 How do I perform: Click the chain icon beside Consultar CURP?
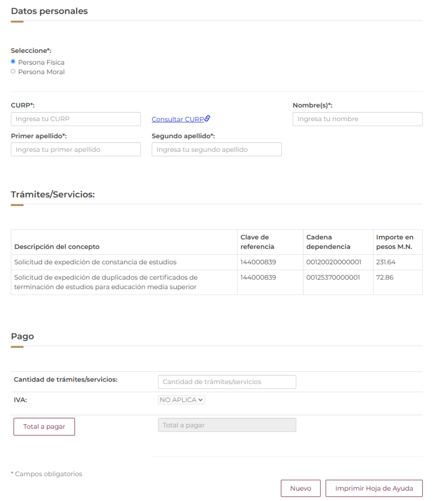tap(207, 118)
